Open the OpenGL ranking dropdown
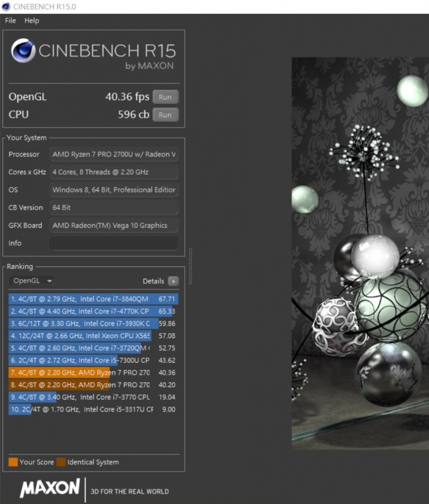Image resolution: width=429 pixels, height=504 pixels. point(32,280)
